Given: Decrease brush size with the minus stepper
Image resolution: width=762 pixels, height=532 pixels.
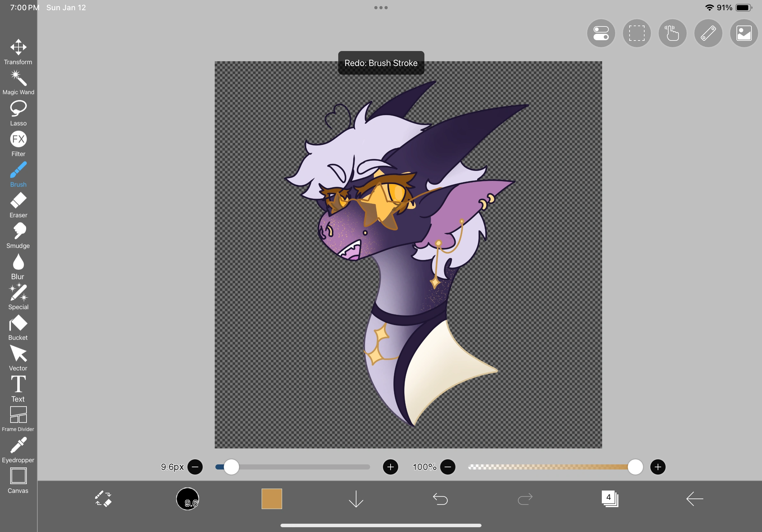Looking at the screenshot, I should coord(196,467).
